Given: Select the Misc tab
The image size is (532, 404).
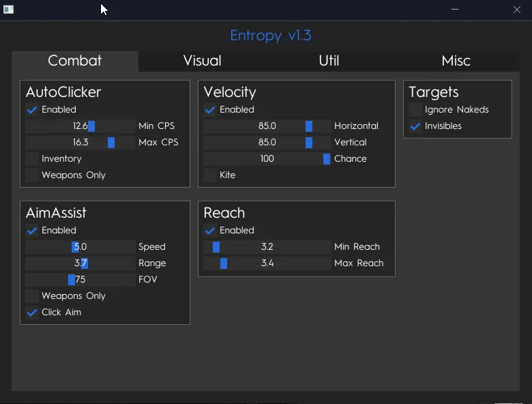Looking at the screenshot, I should click(x=456, y=61).
